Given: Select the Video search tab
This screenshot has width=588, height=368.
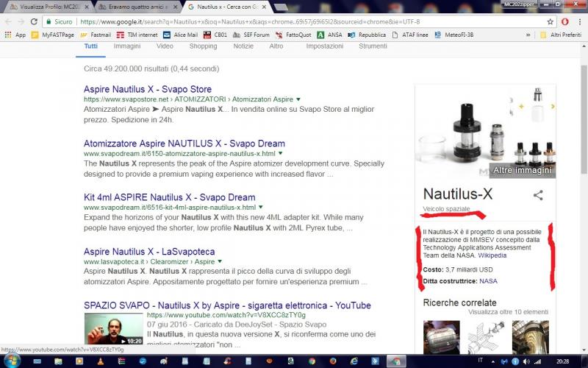Looking at the screenshot, I should [x=165, y=46].
